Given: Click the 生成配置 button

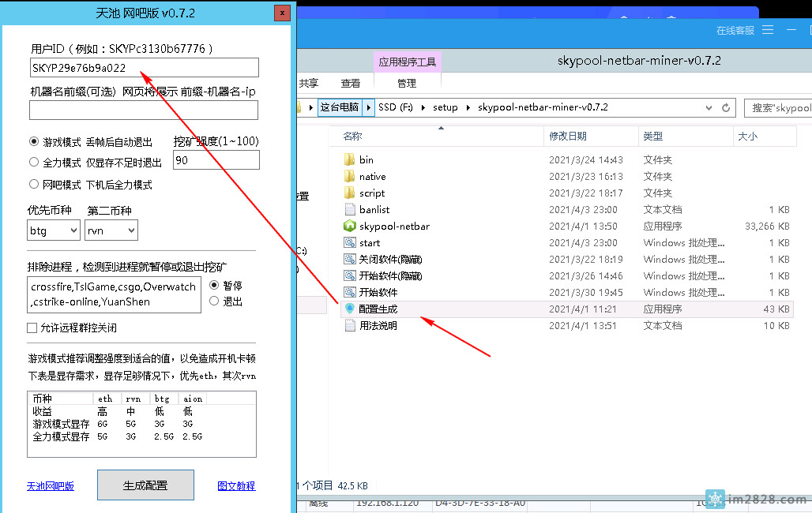Looking at the screenshot, I should [145, 485].
